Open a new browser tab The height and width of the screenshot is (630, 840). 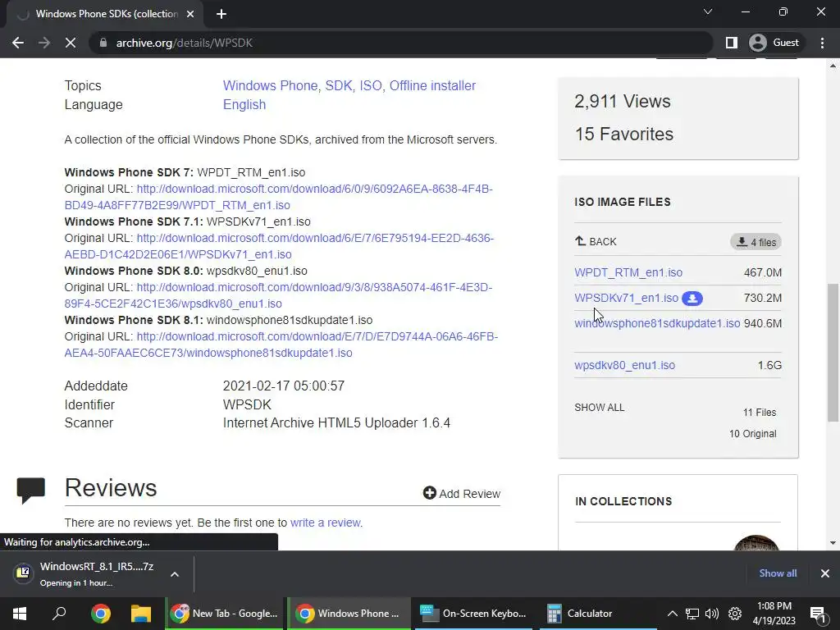(221, 14)
